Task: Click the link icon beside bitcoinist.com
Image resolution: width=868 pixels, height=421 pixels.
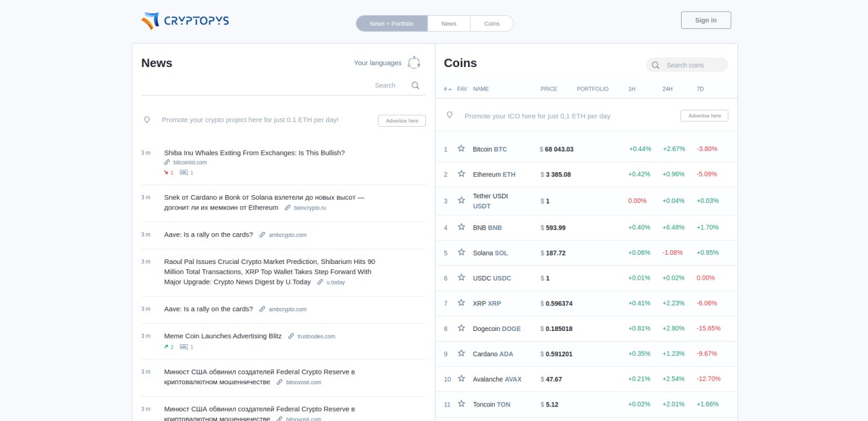Action: coord(167,162)
